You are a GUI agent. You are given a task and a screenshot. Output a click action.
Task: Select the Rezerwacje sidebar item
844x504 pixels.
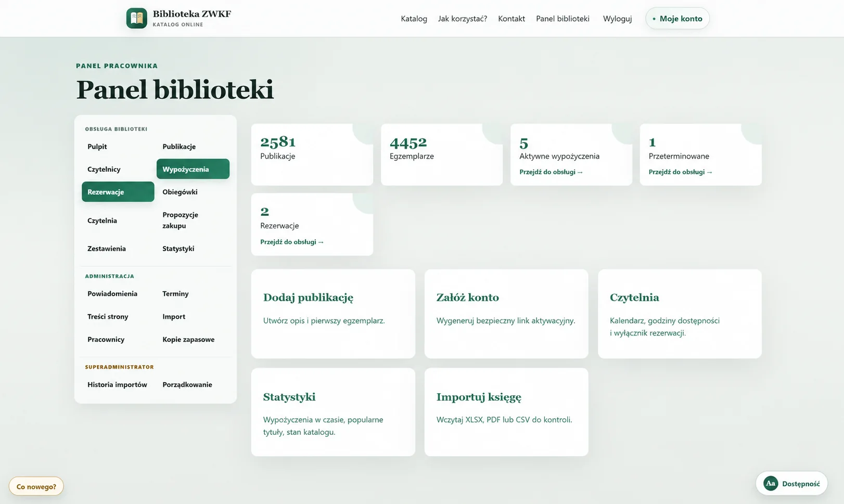pyautogui.click(x=118, y=192)
